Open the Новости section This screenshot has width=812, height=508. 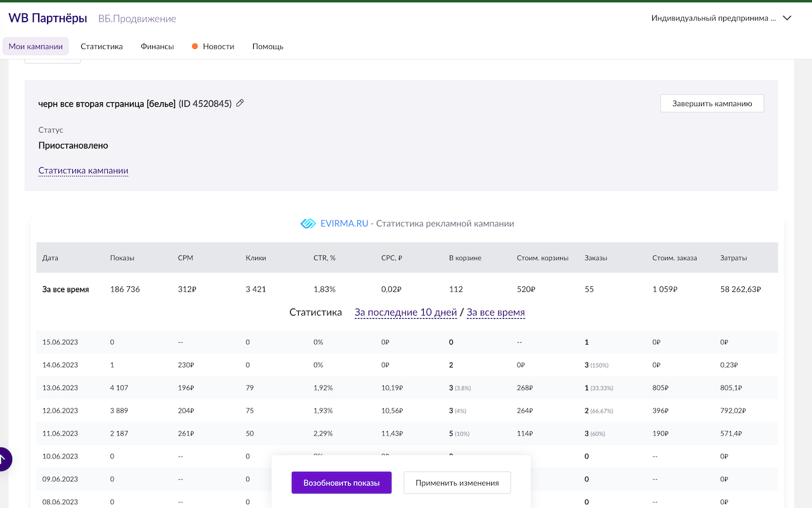pyautogui.click(x=218, y=46)
